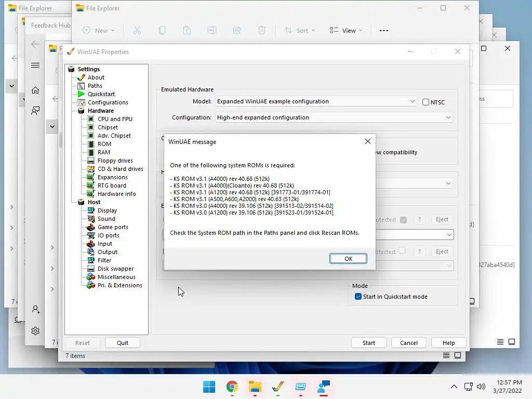Click the WinUAE taskbar icon
The height and width of the screenshot is (399, 532).
point(278,387)
